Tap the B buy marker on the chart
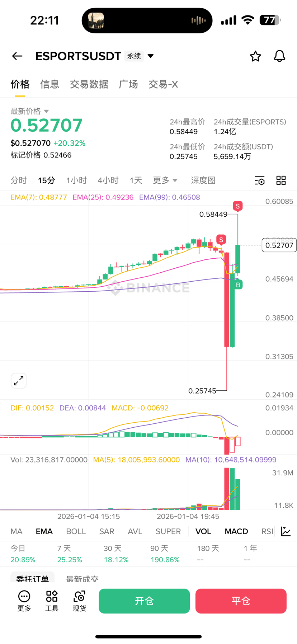 click(238, 285)
